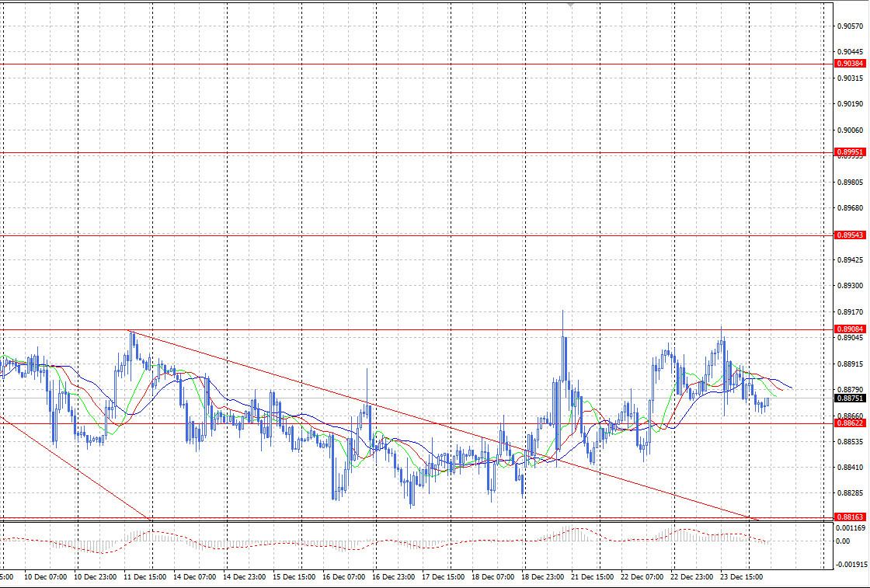Click the 0.90190 price axis value
The width and height of the screenshot is (870, 588).
point(850,104)
